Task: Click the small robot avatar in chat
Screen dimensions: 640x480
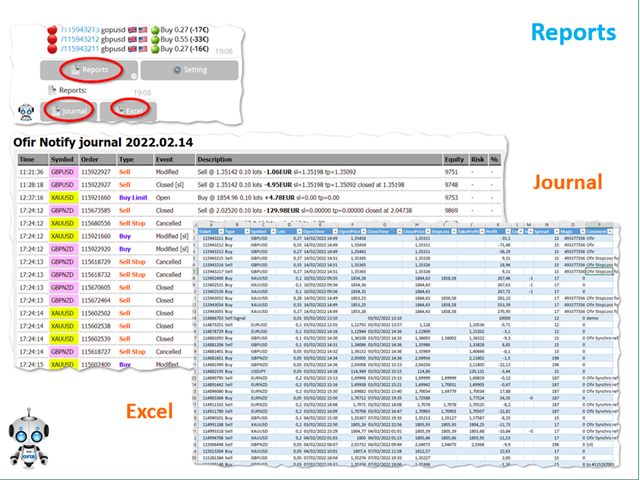Action: click(x=26, y=112)
